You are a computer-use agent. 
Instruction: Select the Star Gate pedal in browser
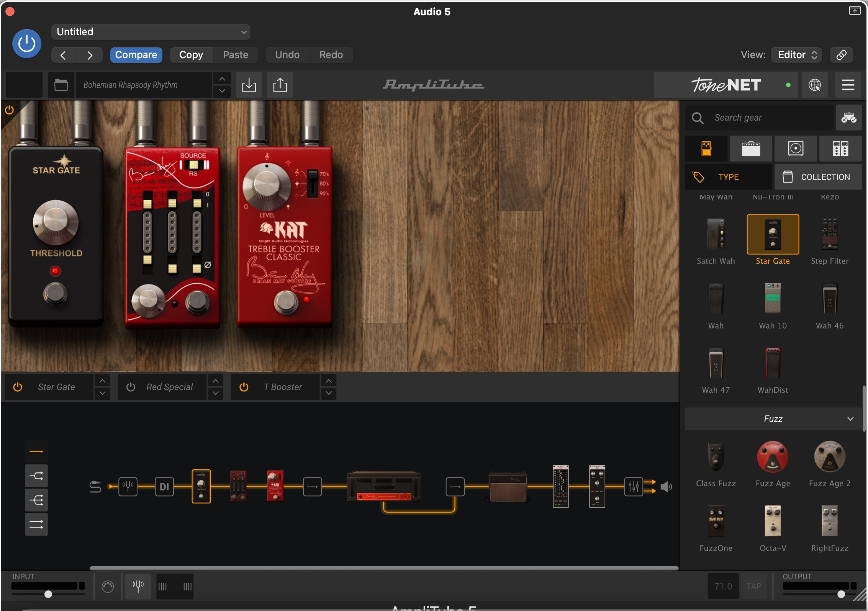773,241
